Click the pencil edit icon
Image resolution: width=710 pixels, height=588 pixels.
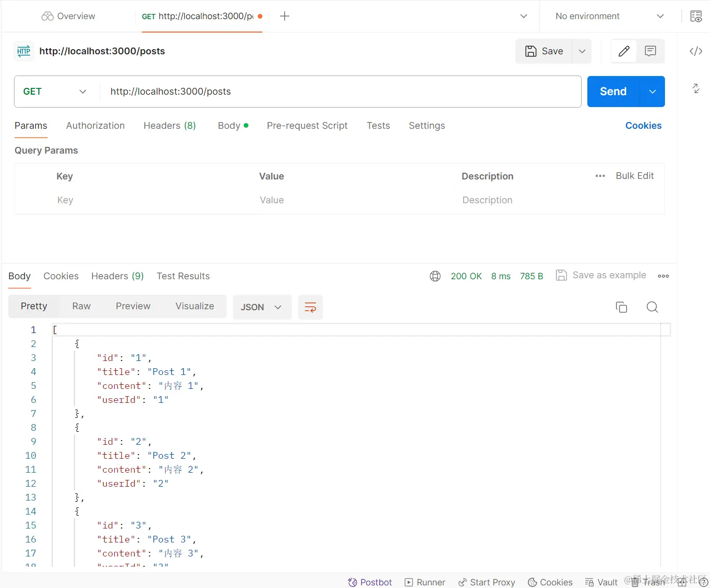624,51
